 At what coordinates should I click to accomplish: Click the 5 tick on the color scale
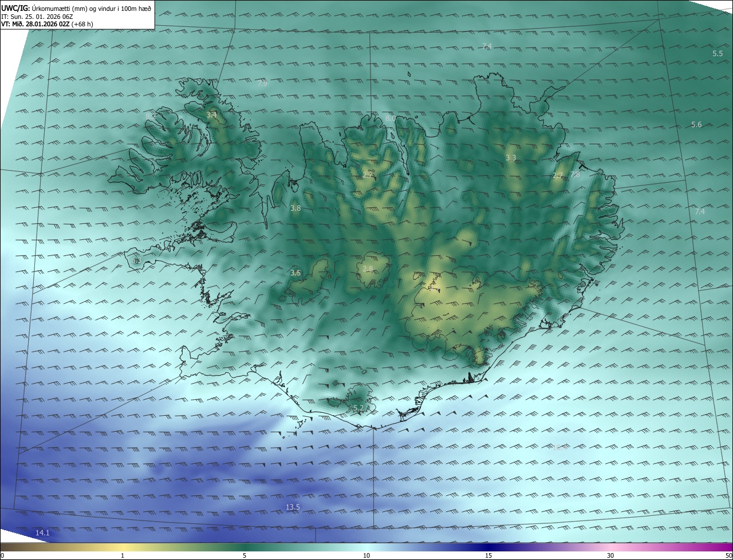(x=245, y=555)
